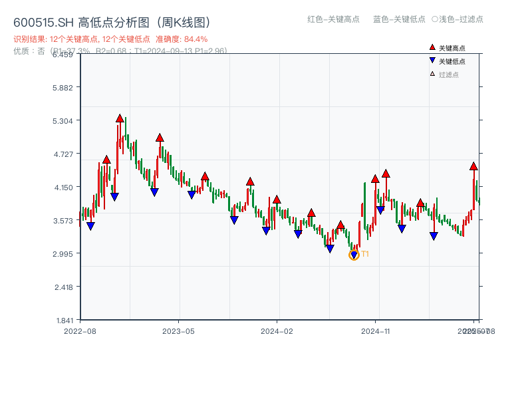Select the blue 关键低点 triangle legend icon
The image size is (532, 399).
click(x=432, y=60)
